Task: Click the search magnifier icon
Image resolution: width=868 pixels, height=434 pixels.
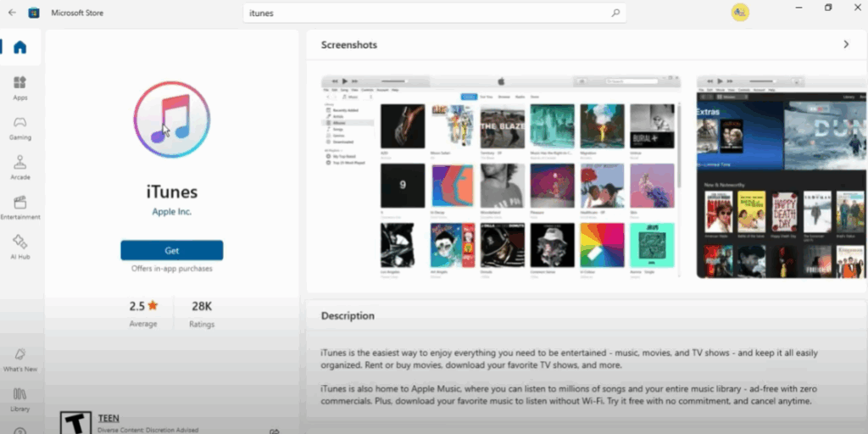Action: (x=615, y=13)
